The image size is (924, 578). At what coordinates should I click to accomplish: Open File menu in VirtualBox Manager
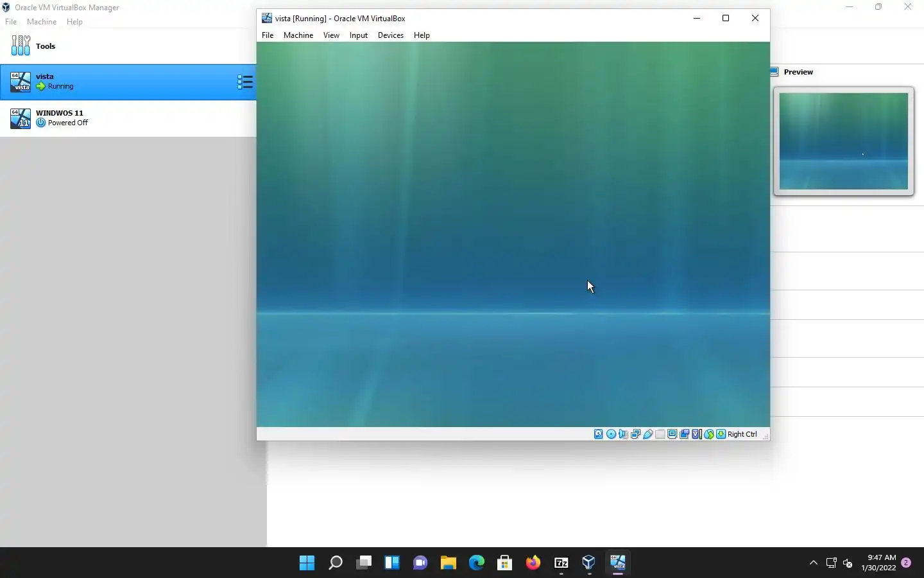(11, 21)
